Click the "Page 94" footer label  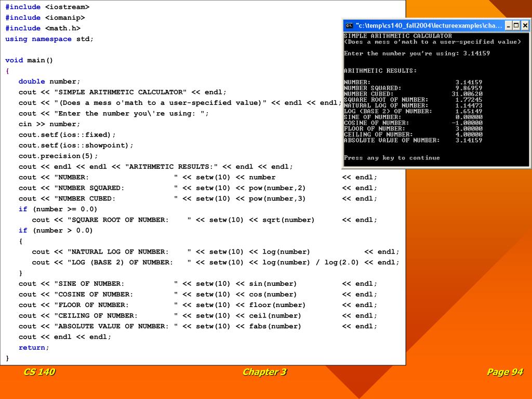coord(505,372)
